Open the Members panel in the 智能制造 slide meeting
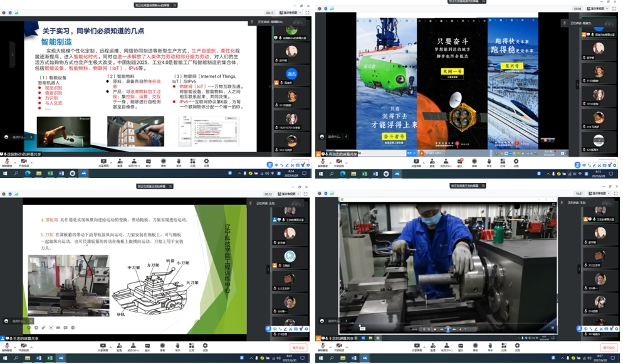This screenshot has width=623, height=364. click(133, 163)
